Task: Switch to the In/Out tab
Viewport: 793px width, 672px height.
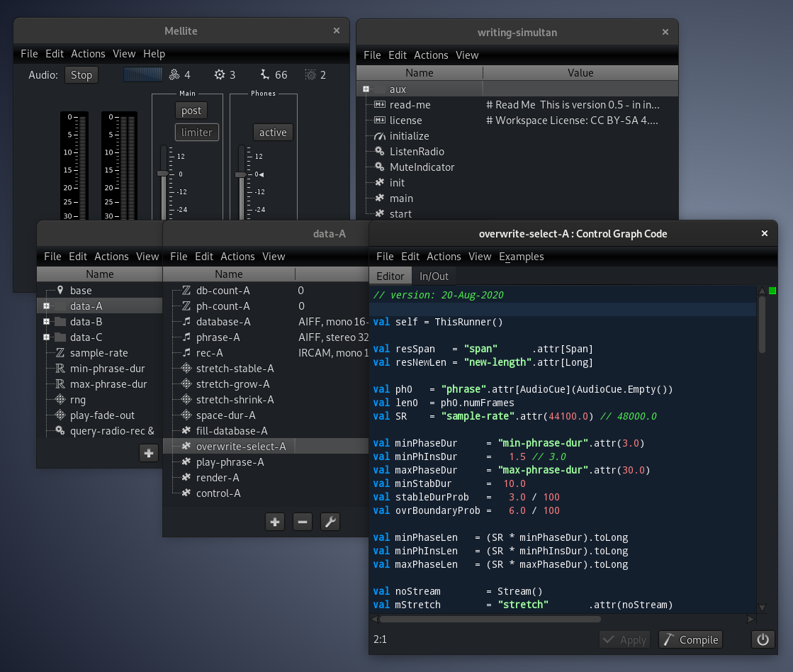Action: tap(434, 276)
